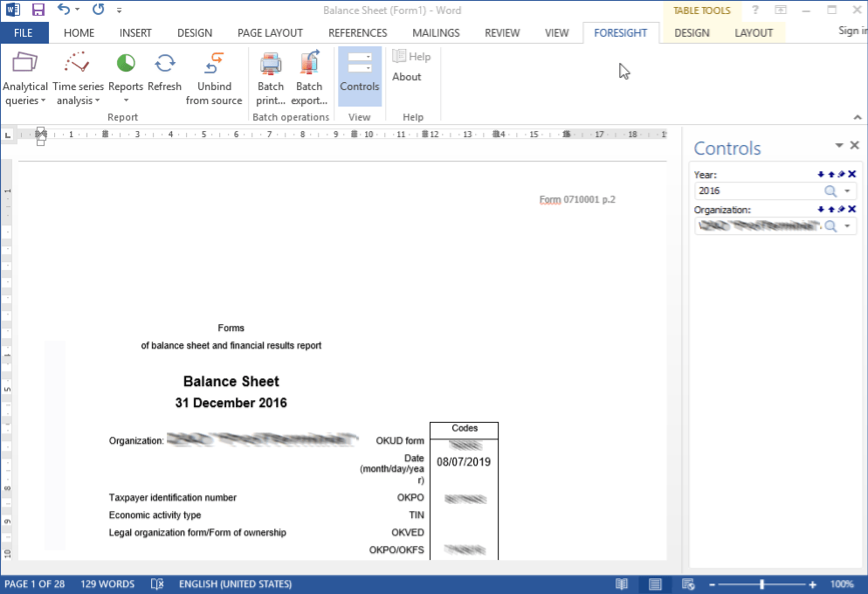The image size is (868, 594).
Task: Click search icon in Year field
Action: click(x=830, y=191)
